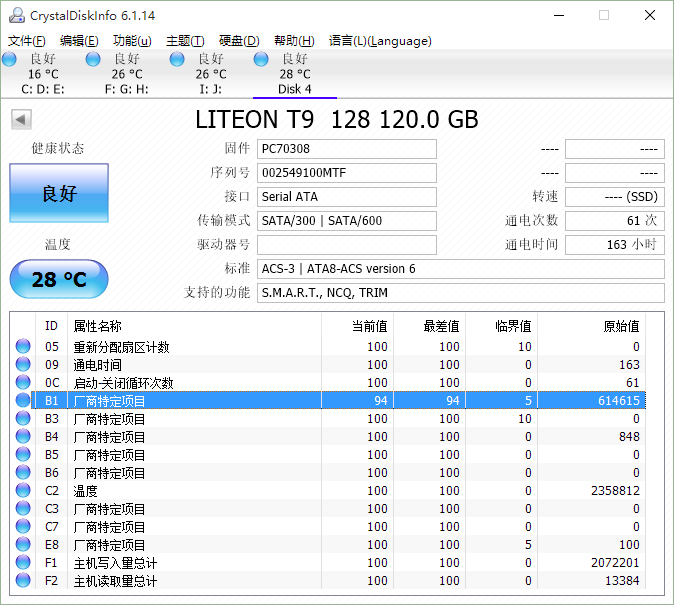Click the status orb for attribute F2
Screen dimensions: 674x605
pyautogui.click(x=23, y=581)
